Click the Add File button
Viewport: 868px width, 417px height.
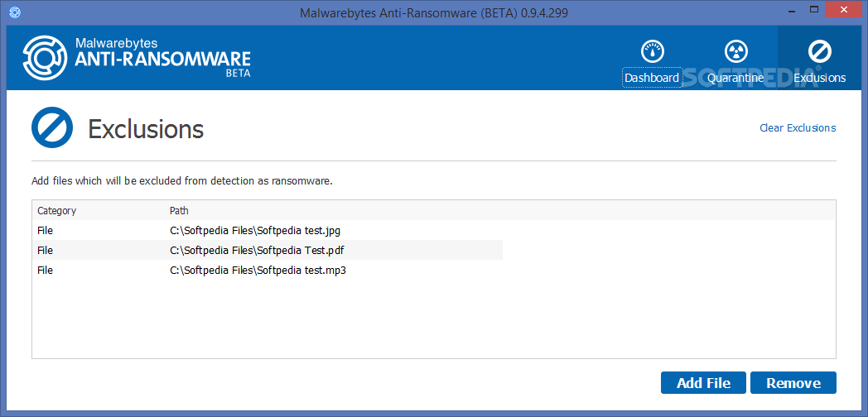point(703,383)
